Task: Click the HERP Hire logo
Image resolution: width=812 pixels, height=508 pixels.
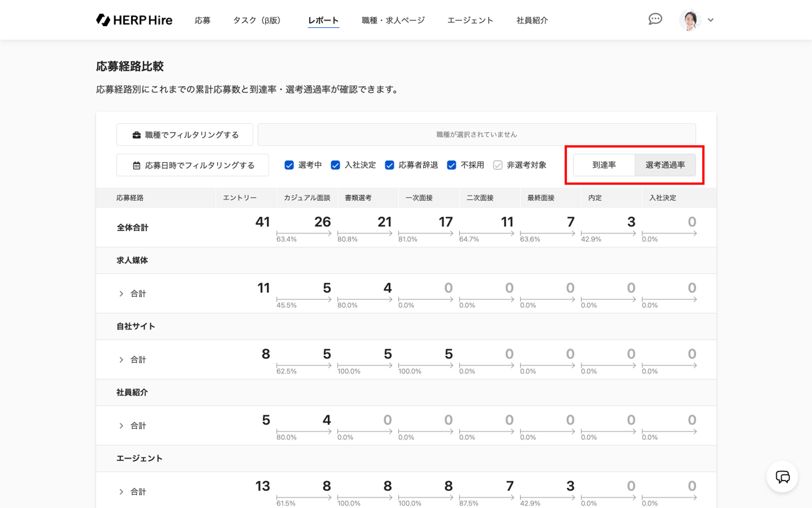Action: [x=134, y=20]
